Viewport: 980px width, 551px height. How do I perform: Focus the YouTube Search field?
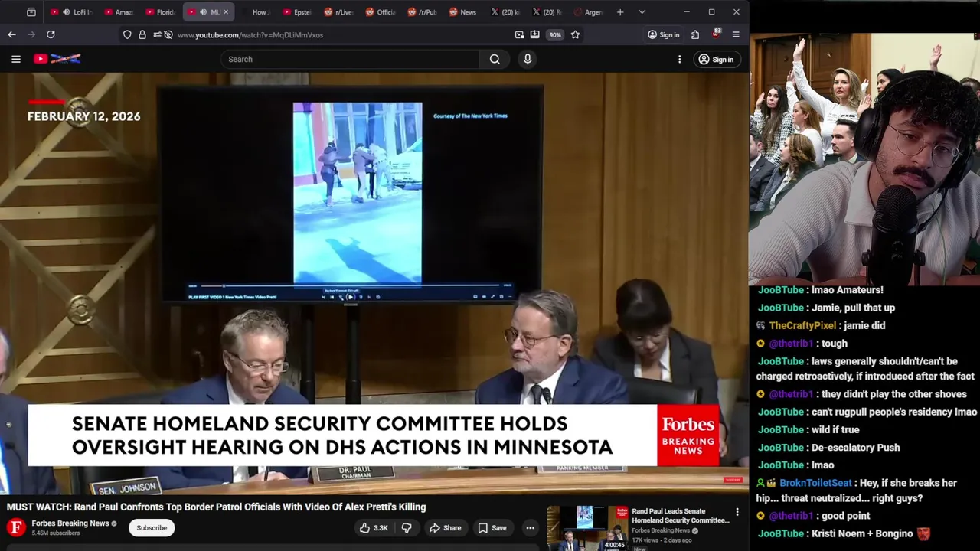[x=350, y=59]
